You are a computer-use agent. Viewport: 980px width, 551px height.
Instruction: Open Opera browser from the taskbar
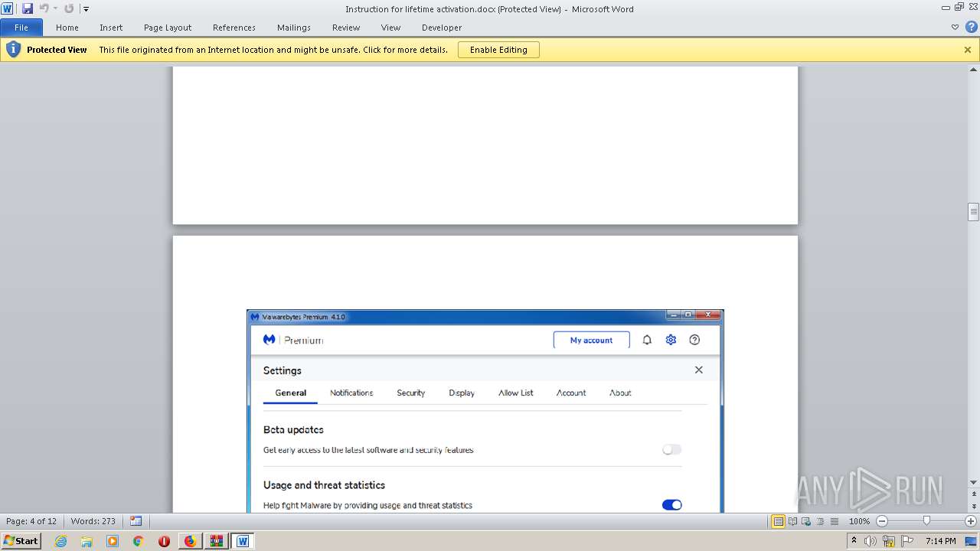(x=164, y=541)
